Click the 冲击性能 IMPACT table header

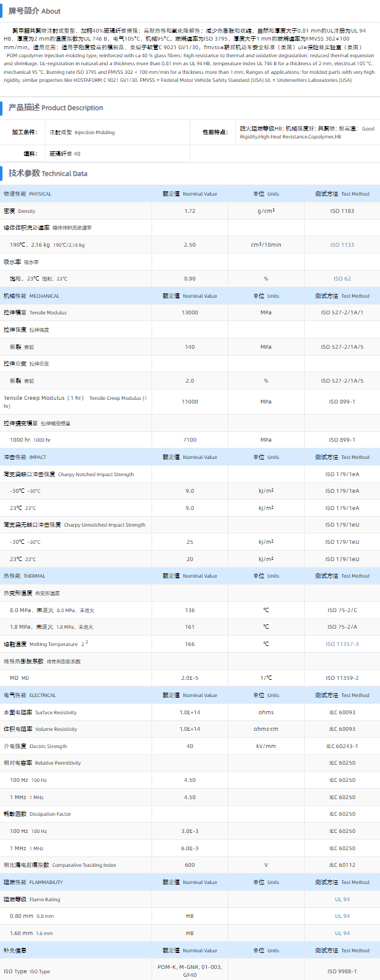25,457
